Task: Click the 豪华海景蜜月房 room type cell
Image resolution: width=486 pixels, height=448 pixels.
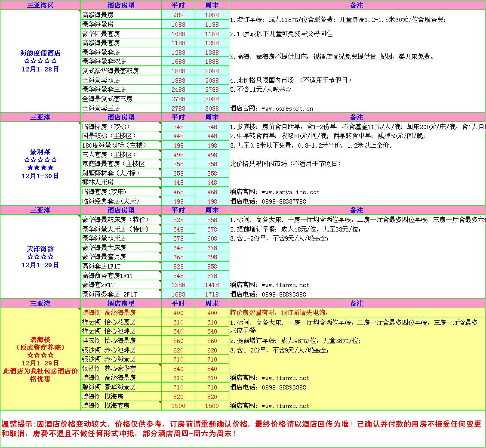Action: coord(104,256)
